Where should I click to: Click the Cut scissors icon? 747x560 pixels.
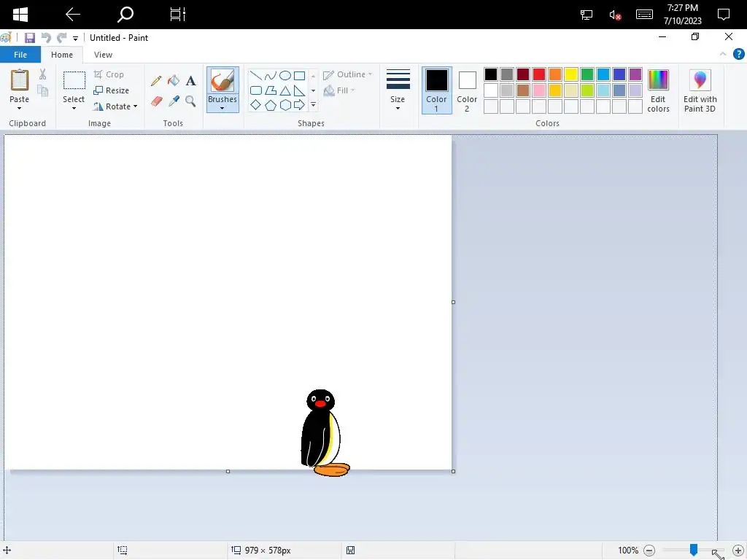point(42,74)
